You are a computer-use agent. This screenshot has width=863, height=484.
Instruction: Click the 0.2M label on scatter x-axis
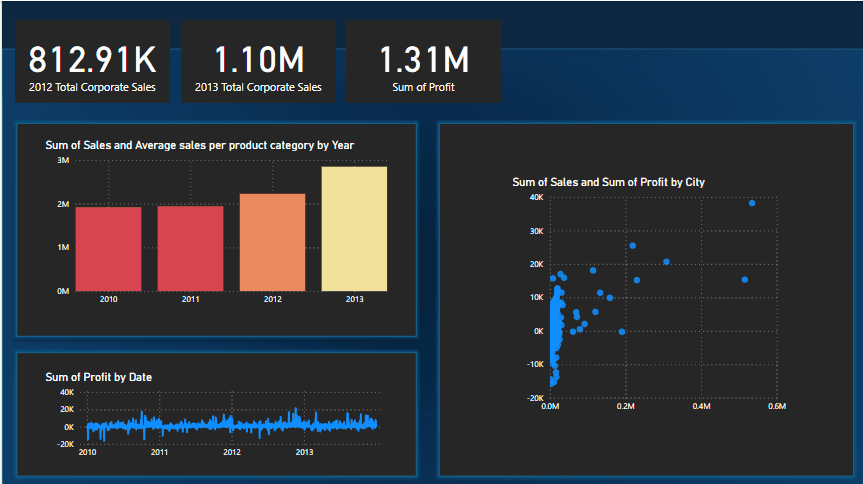point(626,406)
